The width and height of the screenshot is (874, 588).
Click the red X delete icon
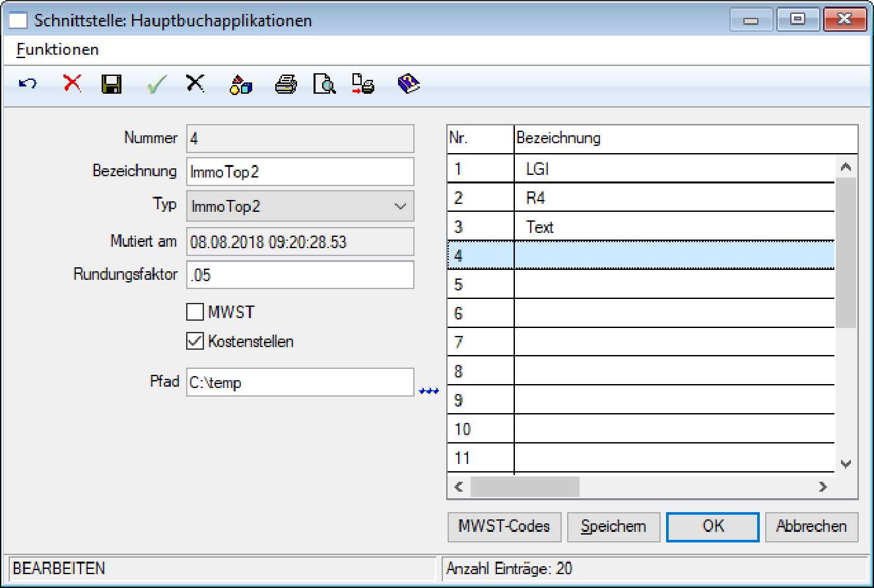click(73, 84)
